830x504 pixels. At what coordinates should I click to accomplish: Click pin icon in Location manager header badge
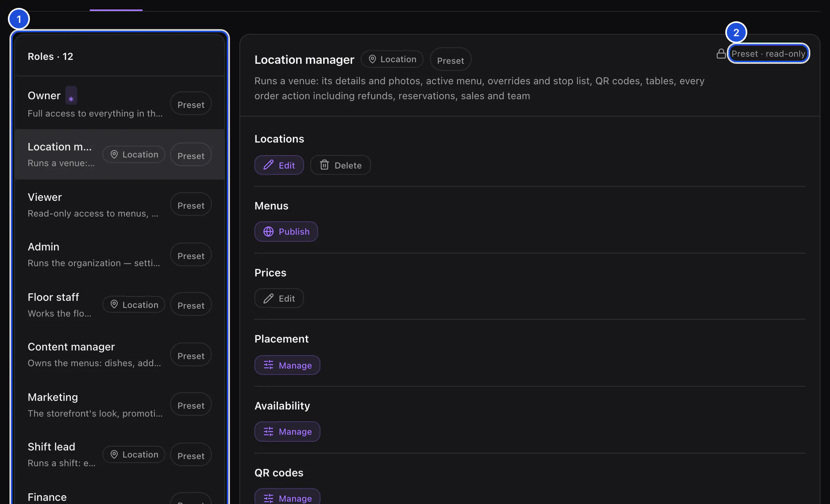click(x=372, y=59)
